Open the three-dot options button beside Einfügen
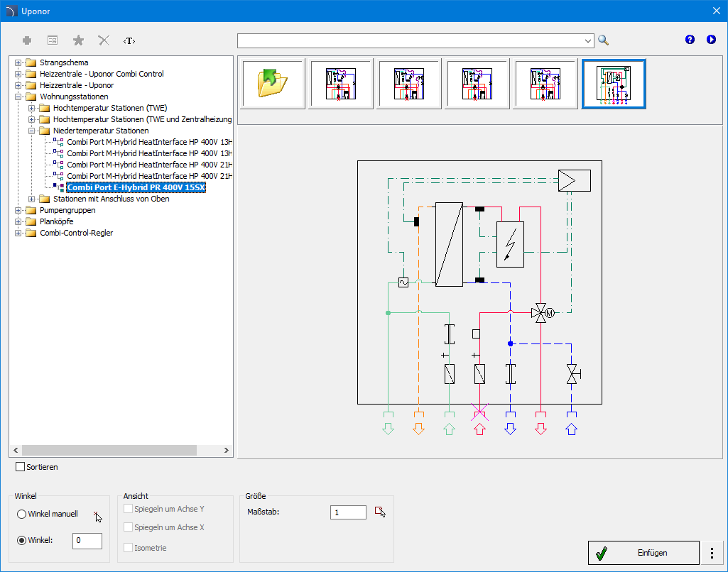 (712, 552)
